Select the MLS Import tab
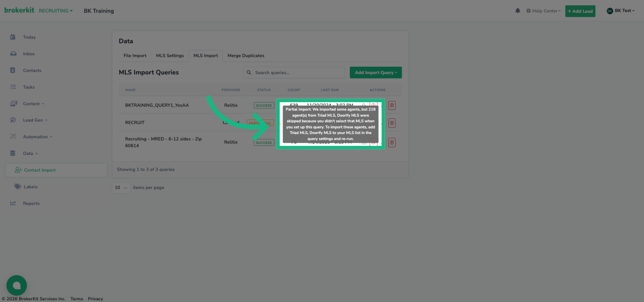This screenshot has width=644, height=302. click(x=206, y=56)
